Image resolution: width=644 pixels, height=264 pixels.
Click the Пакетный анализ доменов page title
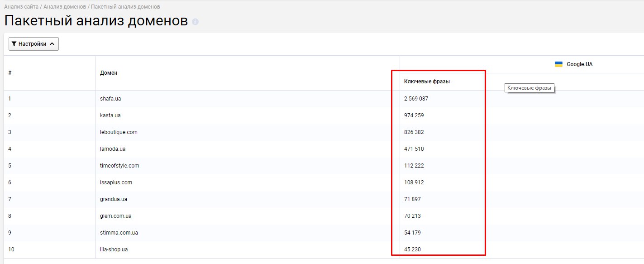pyautogui.click(x=96, y=21)
